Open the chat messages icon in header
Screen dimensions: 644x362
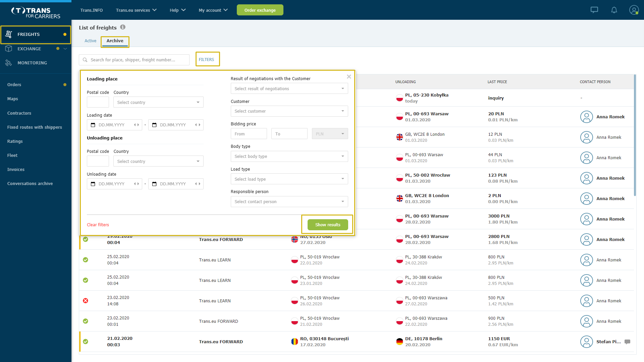click(594, 10)
